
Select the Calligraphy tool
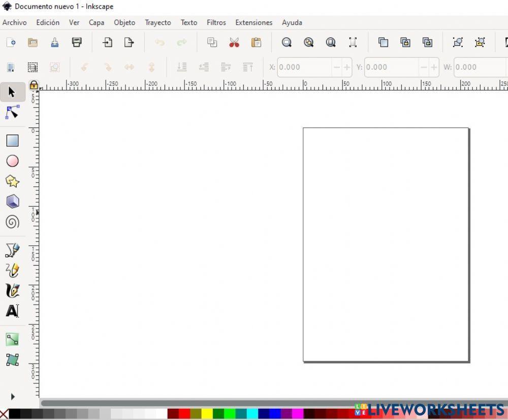[x=12, y=290]
